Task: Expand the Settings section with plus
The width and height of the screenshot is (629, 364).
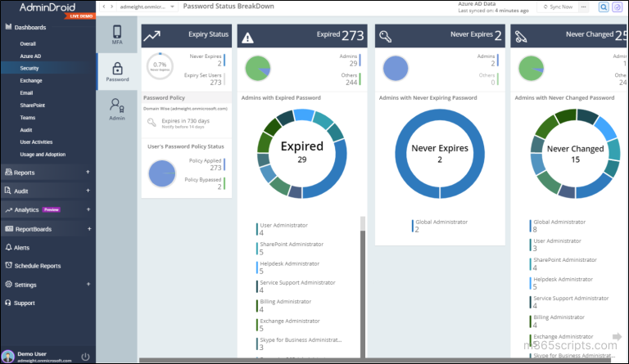Action: 88,284
